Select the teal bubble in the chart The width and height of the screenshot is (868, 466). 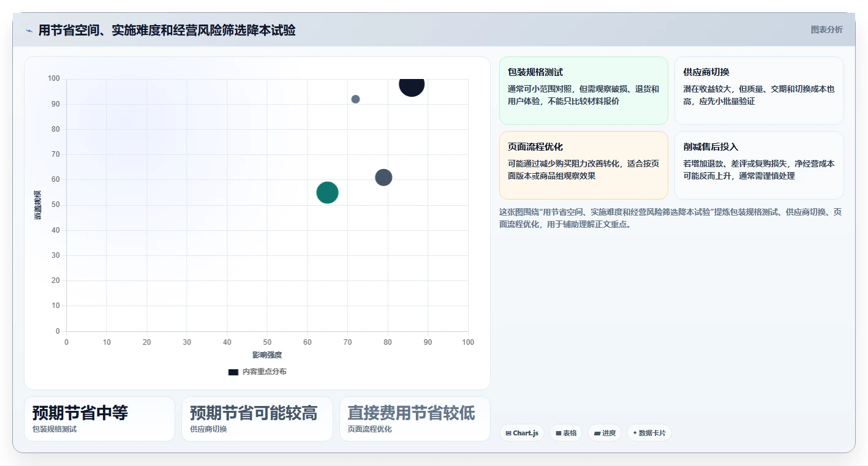pos(328,192)
